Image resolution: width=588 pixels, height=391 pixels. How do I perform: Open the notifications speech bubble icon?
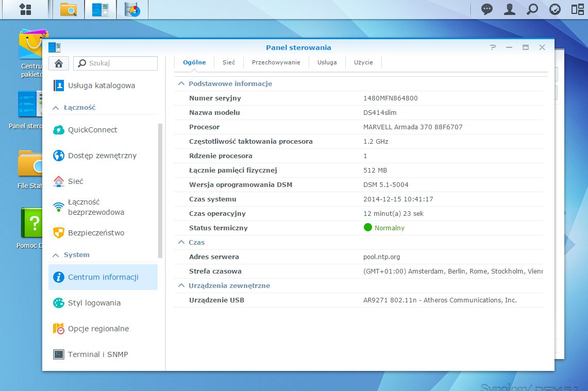click(487, 9)
